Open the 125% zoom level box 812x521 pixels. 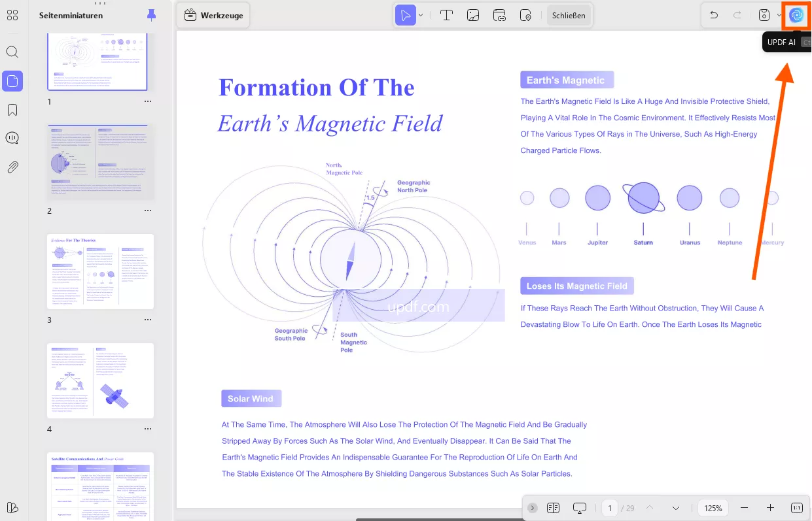tap(713, 508)
